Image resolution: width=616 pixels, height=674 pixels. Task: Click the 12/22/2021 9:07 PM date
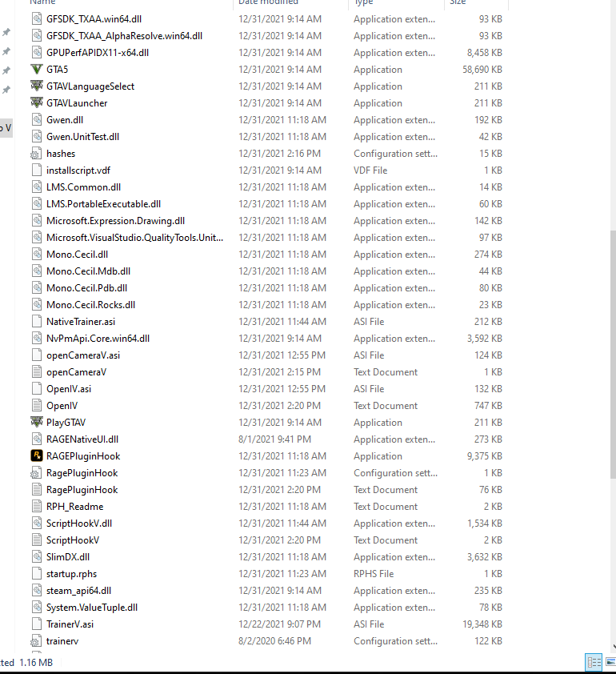(x=280, y=624)
